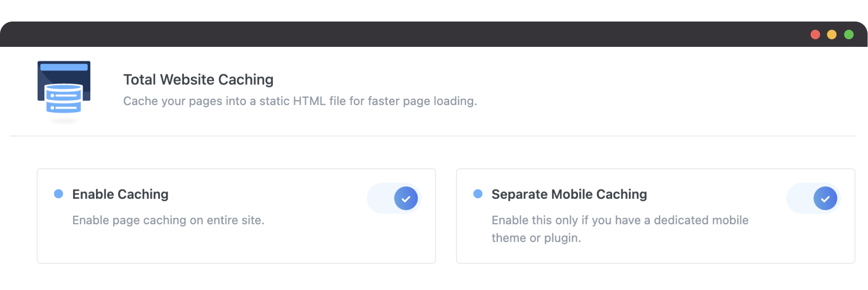
Task: Click the red window control dot
Action: (x=815, y=35)
